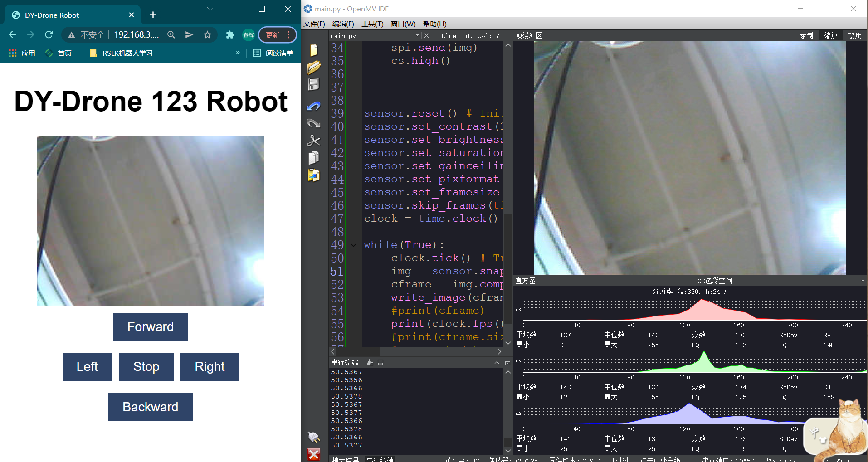
Task: Click the Backward robot button
Action: pyautogui.click(x=151, y=407)
